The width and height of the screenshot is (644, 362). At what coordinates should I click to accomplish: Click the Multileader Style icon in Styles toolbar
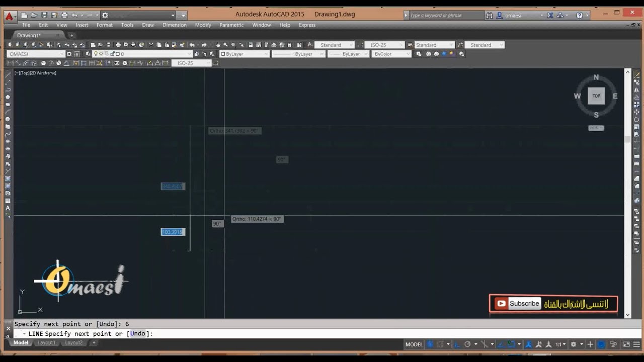pyautogui.click(x=460, y=45)
